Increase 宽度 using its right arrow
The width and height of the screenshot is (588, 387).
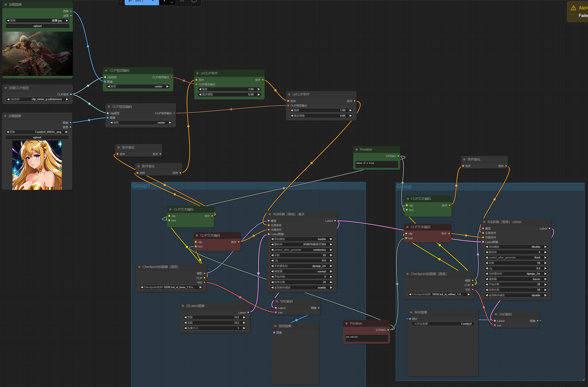(244, 317)
